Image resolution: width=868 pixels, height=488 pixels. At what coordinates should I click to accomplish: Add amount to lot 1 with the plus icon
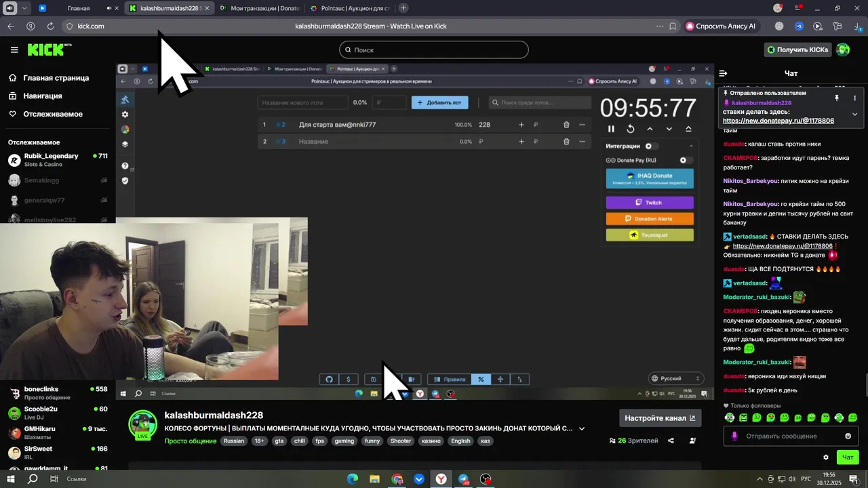click(521, 125)
